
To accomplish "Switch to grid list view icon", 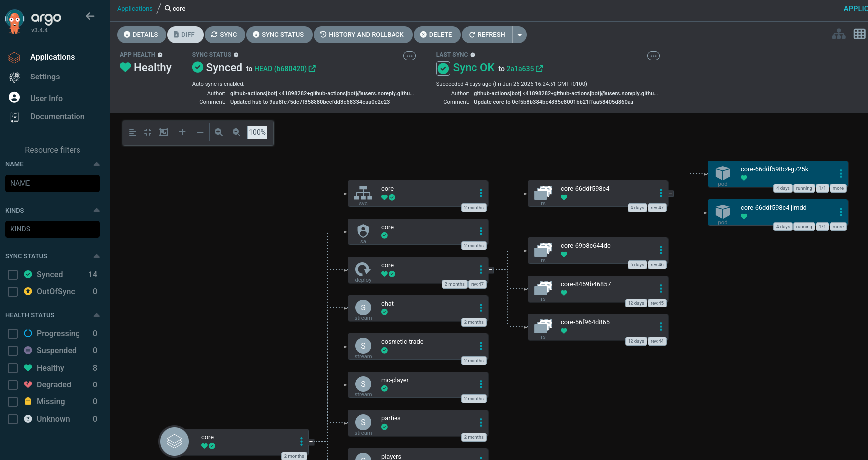I will (859, 34).
